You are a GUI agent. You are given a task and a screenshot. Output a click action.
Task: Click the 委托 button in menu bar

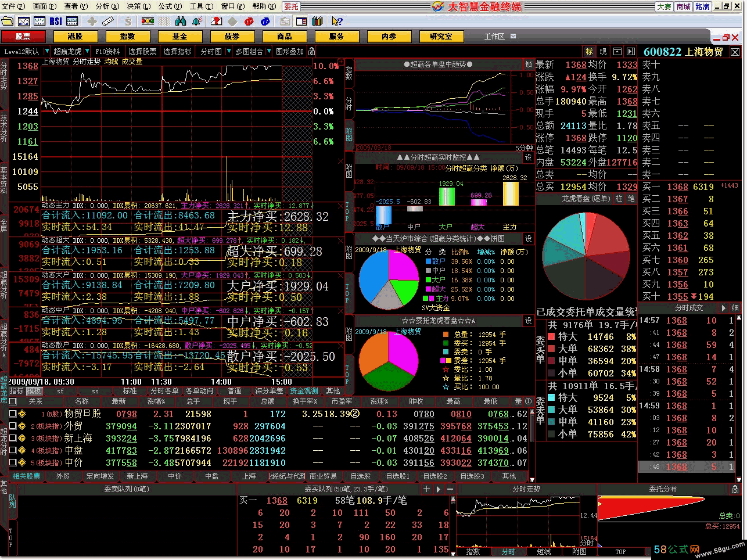point(291,6)
